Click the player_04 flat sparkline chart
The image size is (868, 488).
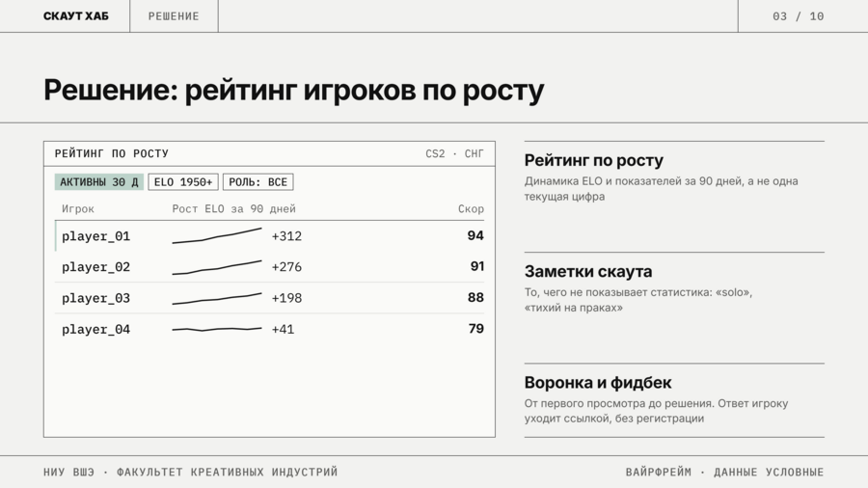point(217,329)
